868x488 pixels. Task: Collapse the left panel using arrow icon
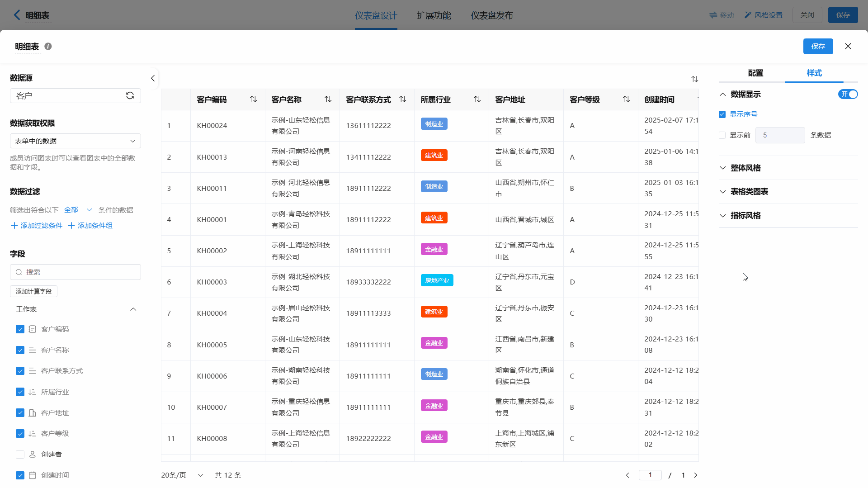coord(153,78)
